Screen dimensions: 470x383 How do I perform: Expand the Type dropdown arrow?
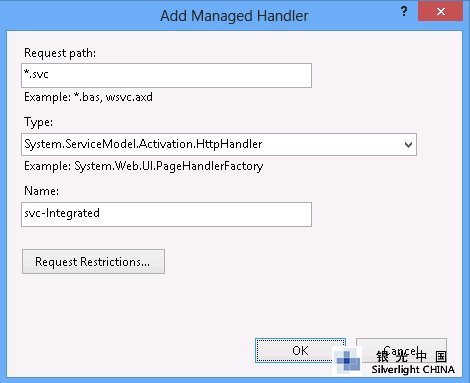tap(408, 145)
